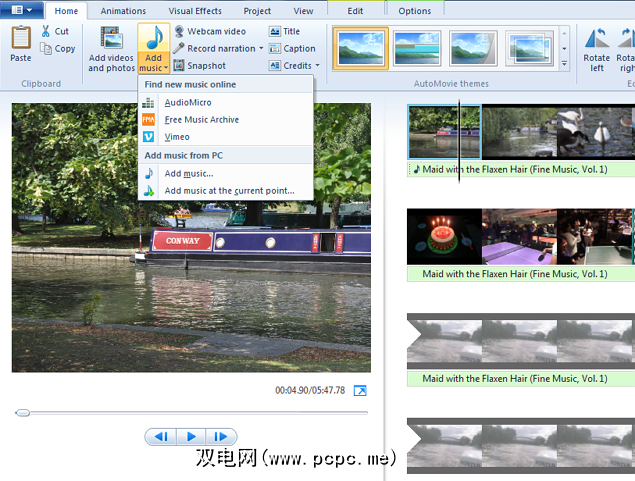The height and width of the screenshot is (481, 635).
Task: Expand the Record narration dropdown arrow
Action: coord(261,49)
